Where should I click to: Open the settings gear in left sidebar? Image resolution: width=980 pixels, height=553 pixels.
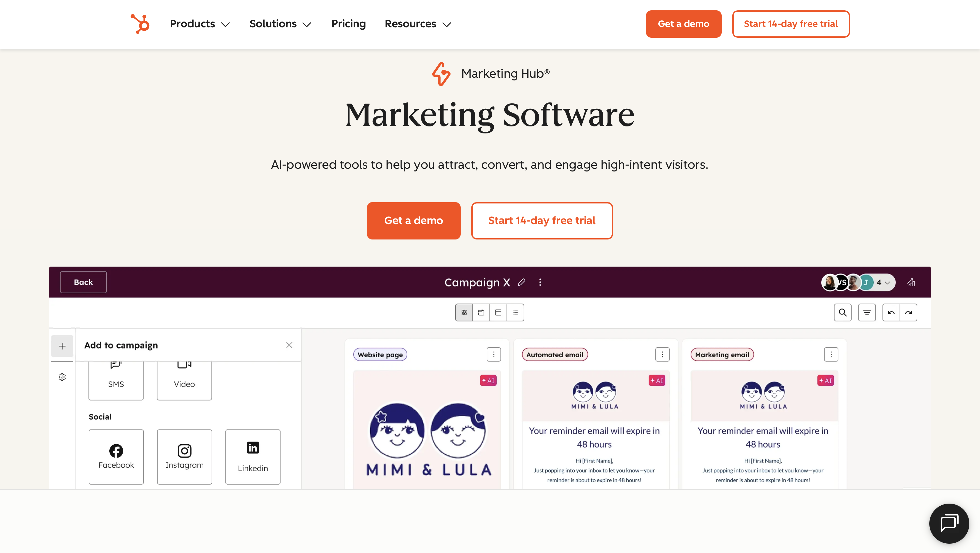pyautogui.click(x=62, y=377)
